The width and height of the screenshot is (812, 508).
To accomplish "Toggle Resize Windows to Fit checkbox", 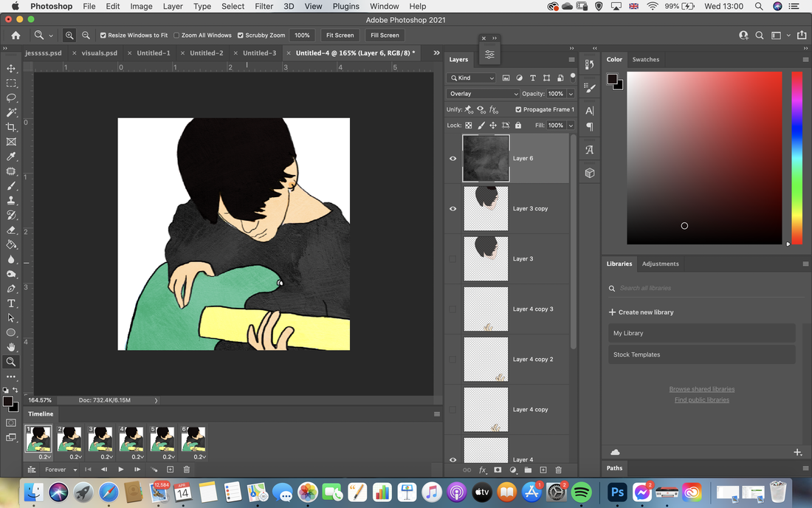I will click(x=103, y=35).
